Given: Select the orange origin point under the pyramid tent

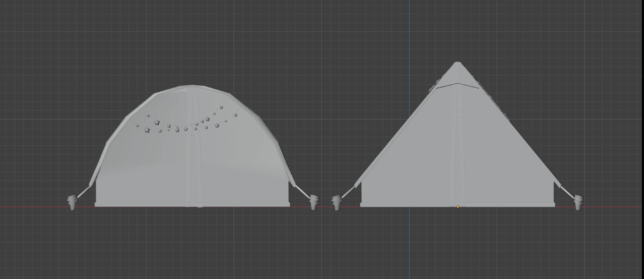Looking at the screenshot, I should pos(457,207).
